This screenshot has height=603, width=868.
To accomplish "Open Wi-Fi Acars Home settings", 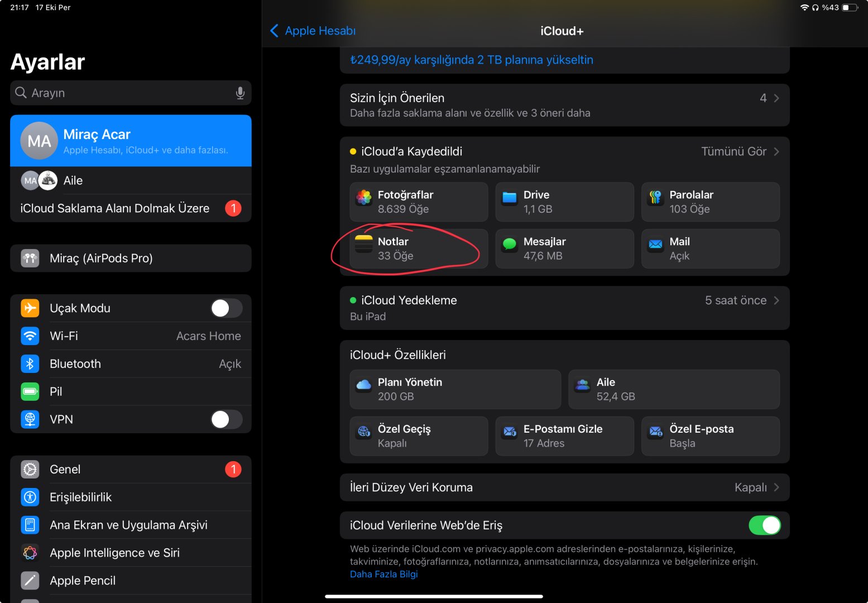I will tap(131, 336).
